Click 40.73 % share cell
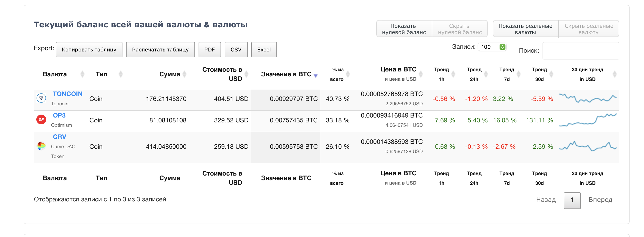 click(338, 99)
